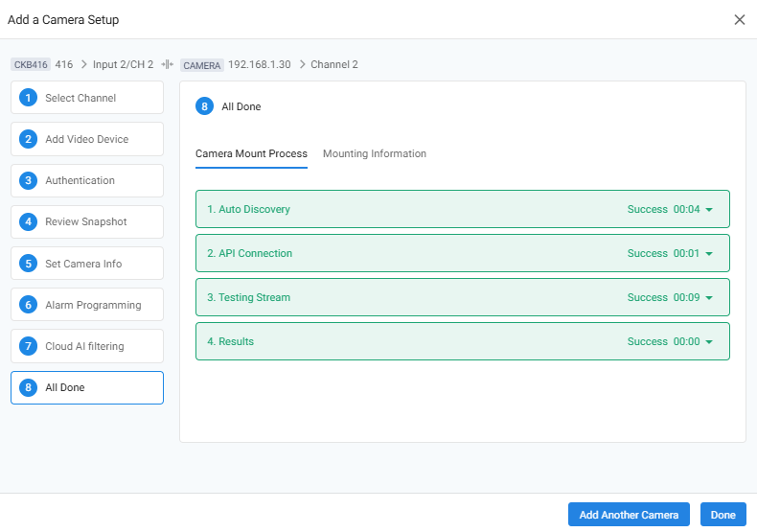The image size is (757, 532).
Task: Expand the Testing Stream result arrow
Action: point(709,298)
